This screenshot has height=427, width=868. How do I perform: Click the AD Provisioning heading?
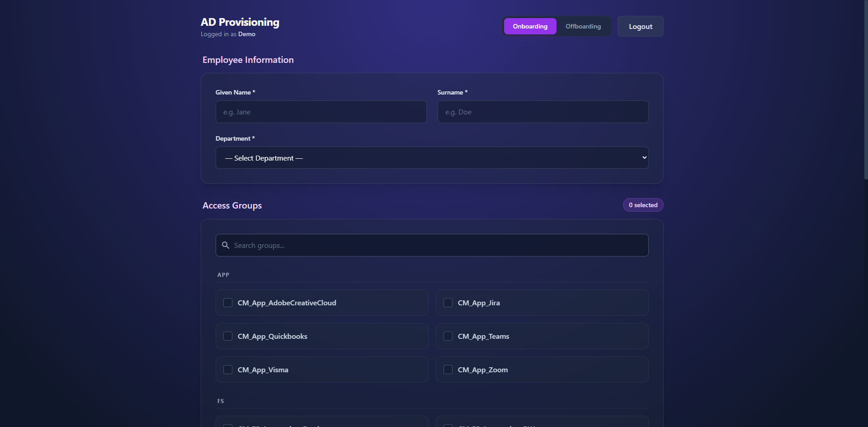point(240,22)
